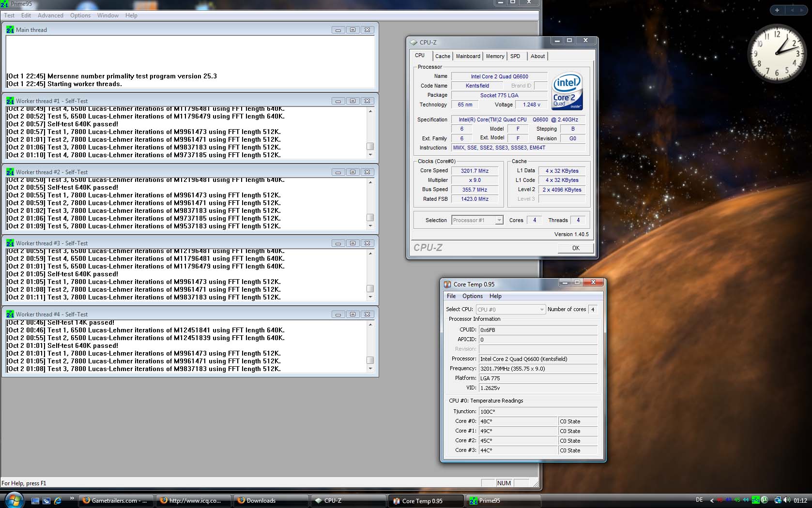Activate Core Temp 0.95 from the taskbar
Screen dimensions: 812x508
(x=426, y=501)
